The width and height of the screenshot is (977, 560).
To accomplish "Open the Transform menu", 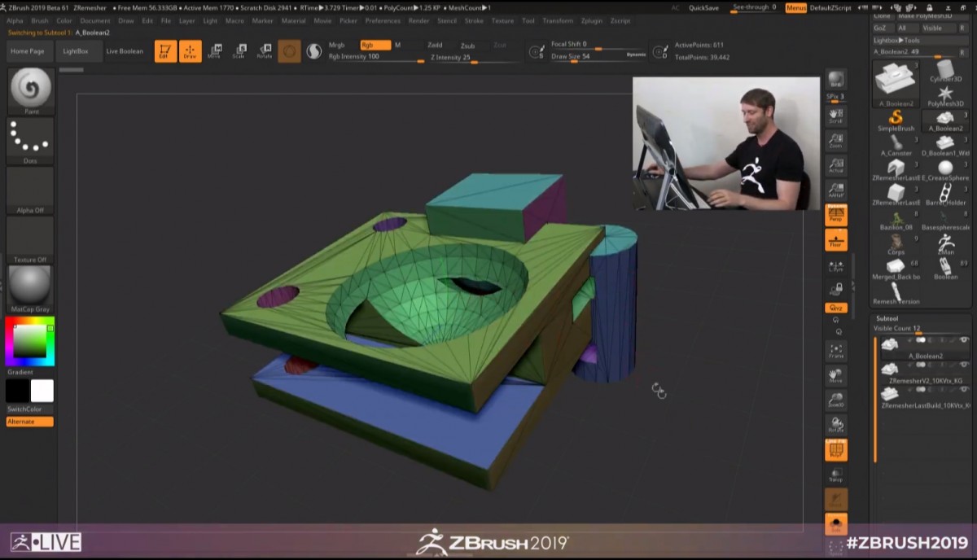I will tap(558, 20).
